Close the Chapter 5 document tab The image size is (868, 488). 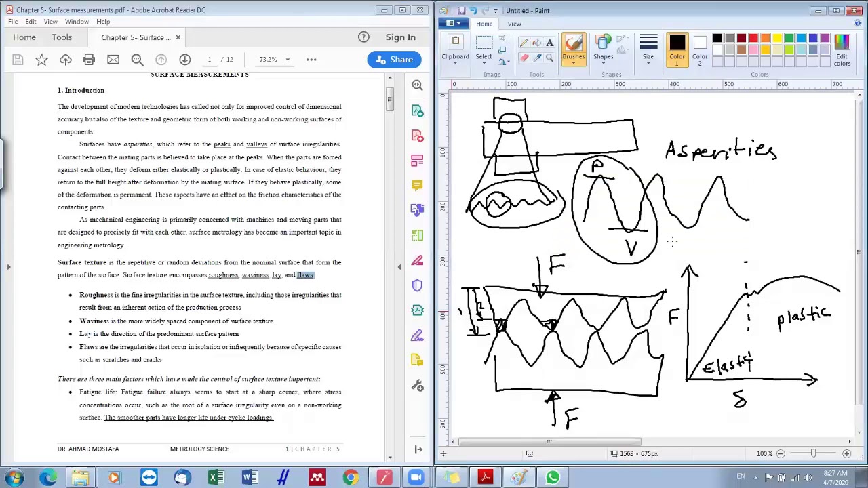(178, 37)
